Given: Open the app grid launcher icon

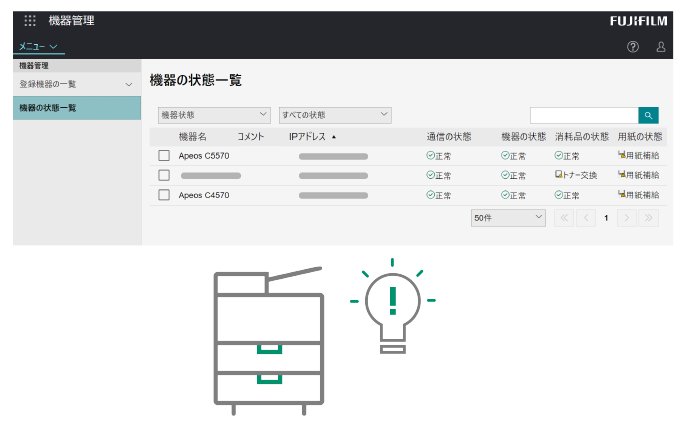Looking at the screenshot, I should [x=30, y=21].
